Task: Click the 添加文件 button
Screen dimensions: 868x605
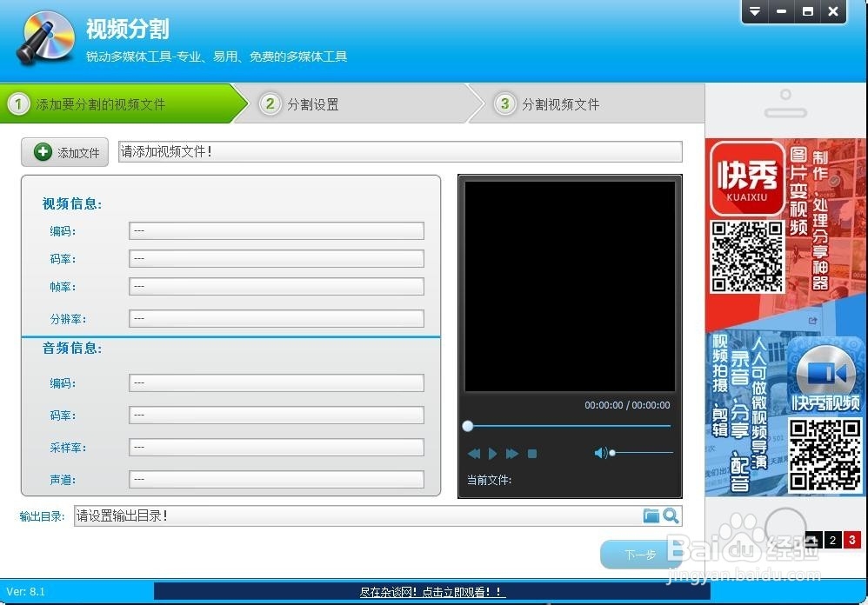Action: click(64, 152)
